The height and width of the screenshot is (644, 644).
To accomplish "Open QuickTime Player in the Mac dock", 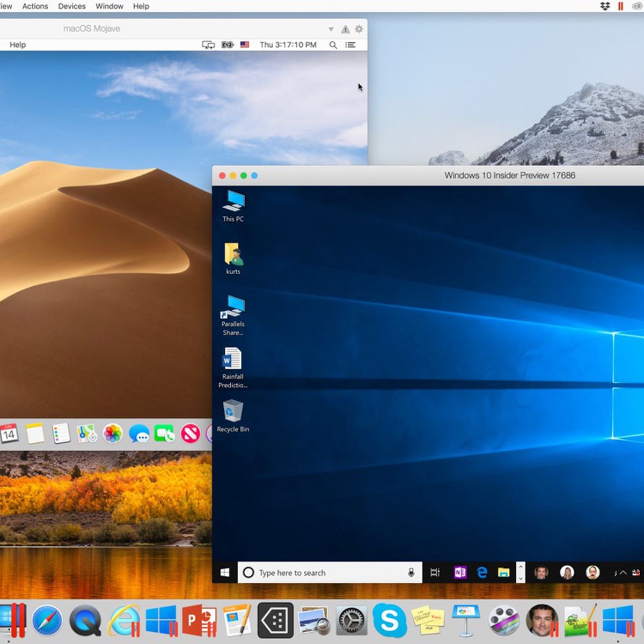I will click(x=85, y=620).
